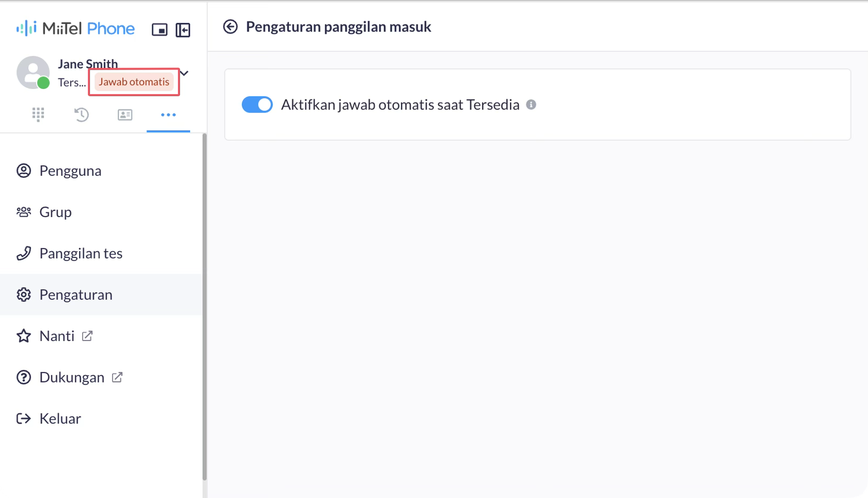The image size is (868, 498).
Task: Click Keluar to log out
Action: click(101, 418)
